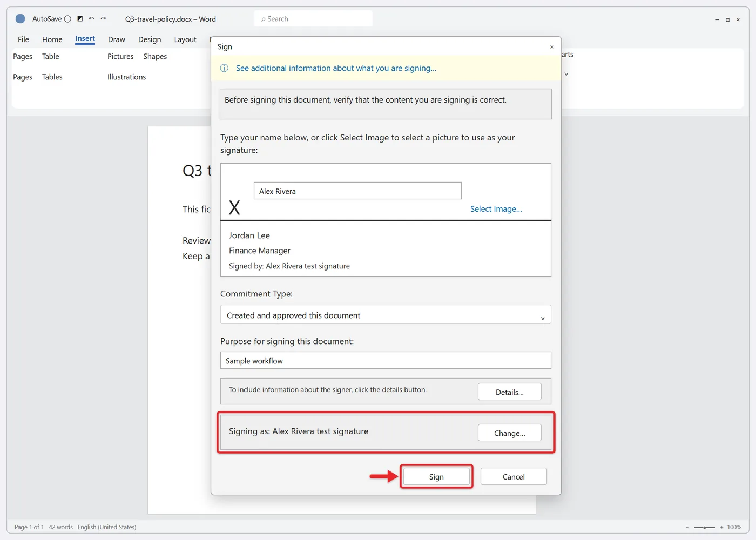Click the zoom in plus icon
756x540 pixels.
(721, 527)
